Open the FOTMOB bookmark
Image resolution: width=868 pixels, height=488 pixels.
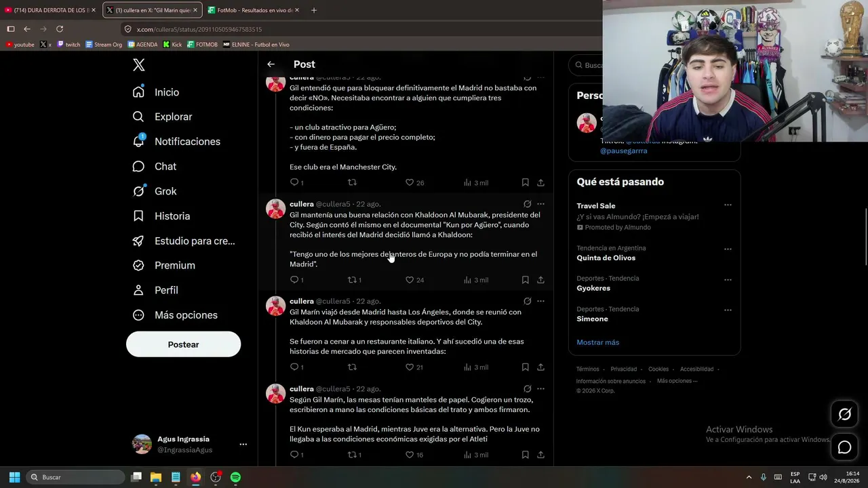coord(202,45)
